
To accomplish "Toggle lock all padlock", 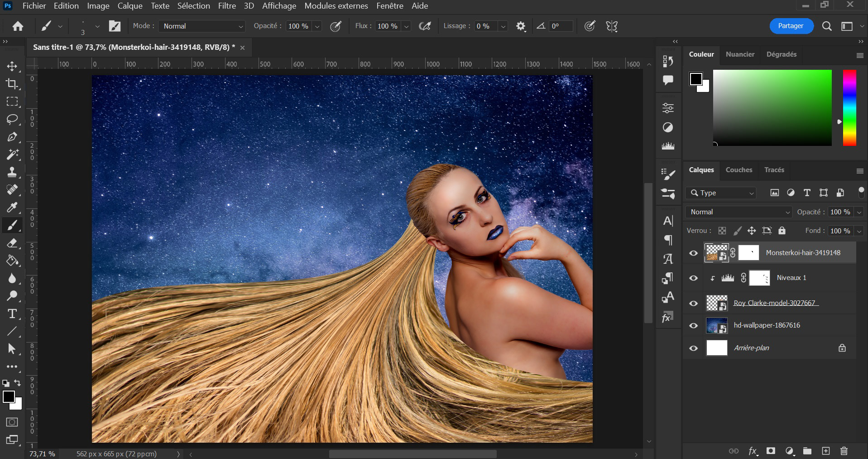I will 782,231.
